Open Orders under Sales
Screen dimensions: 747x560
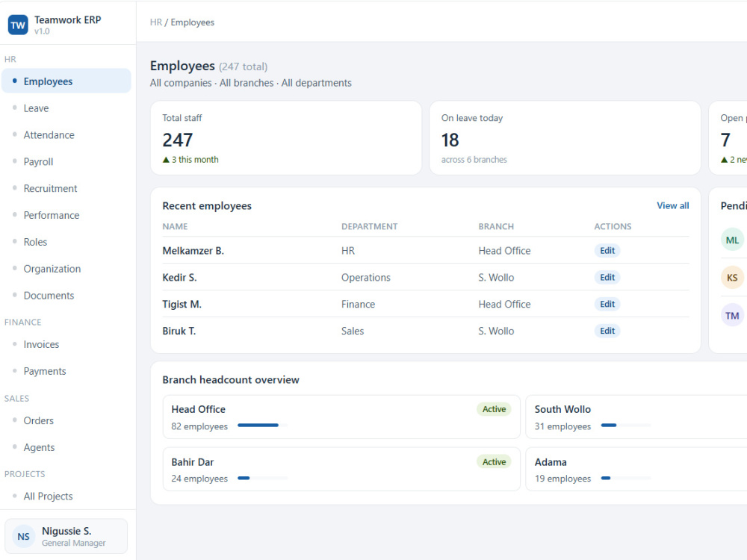point(66,420)
